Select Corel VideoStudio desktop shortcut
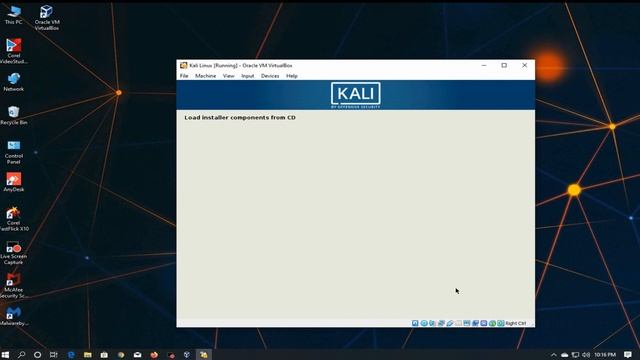Viewport: 640px width, 360px height. (13, 51)
